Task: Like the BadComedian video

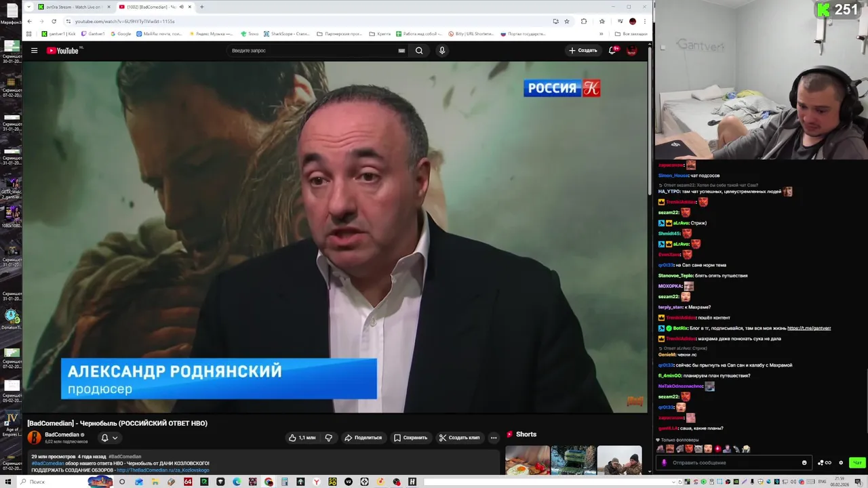Action: point(302,438)
